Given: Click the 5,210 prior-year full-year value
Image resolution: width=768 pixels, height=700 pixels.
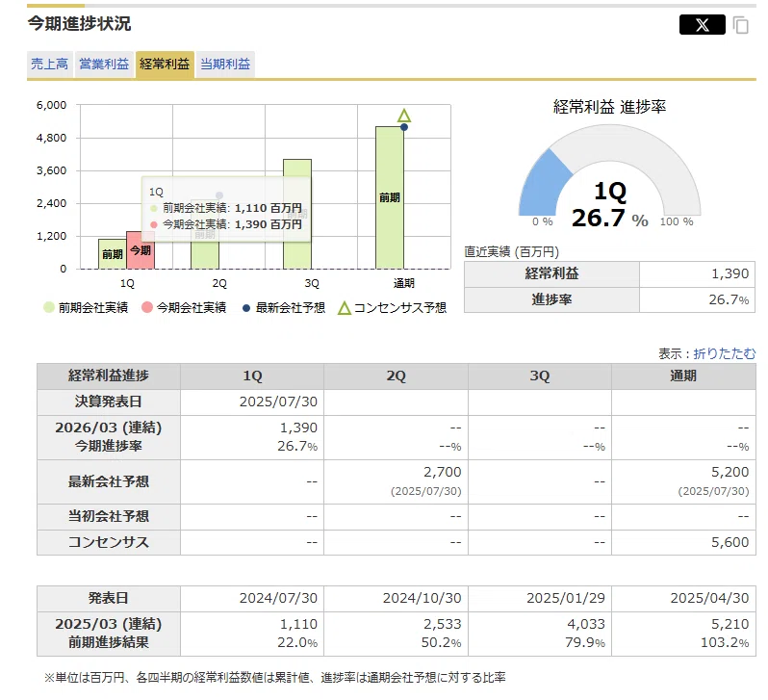Looking at the screenshot, I should tap(730, 624).
